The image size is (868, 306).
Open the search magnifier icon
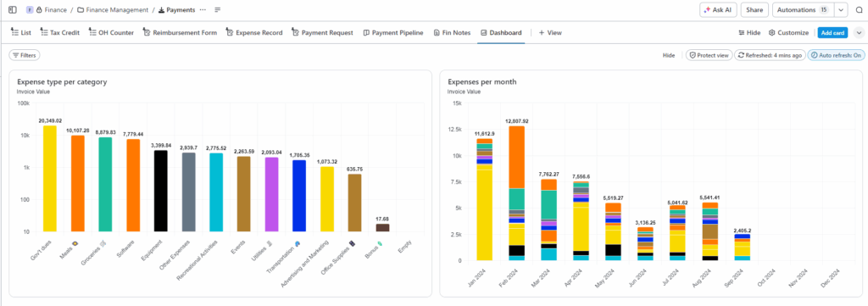[x=859, y=10]
